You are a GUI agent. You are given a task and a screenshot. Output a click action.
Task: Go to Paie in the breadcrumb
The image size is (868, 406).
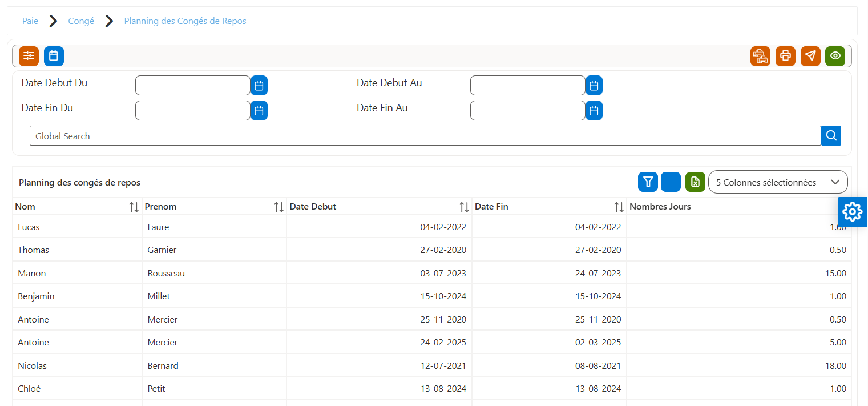coord(30,21)
